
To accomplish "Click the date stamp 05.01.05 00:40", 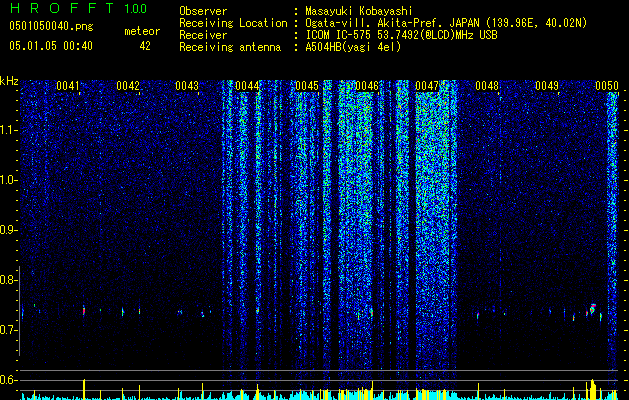I will click(x=51, y=46).
